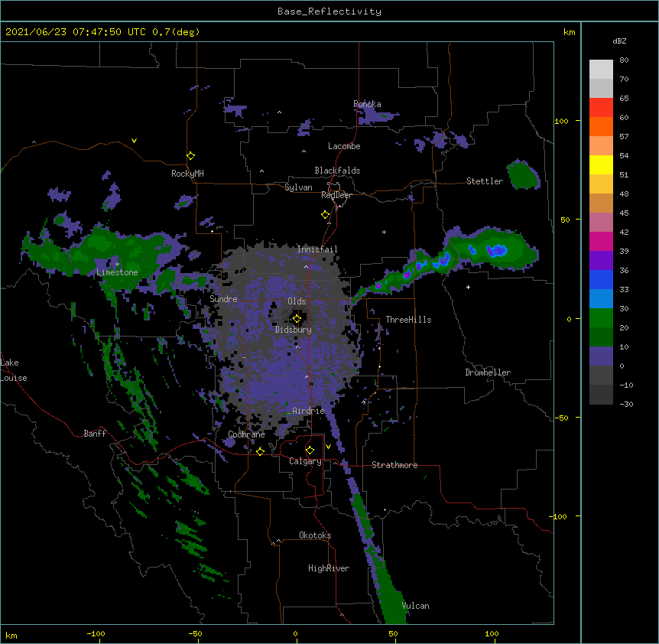659x644 pixels.
Task: Click the Didsbury label
Action: (294, 330)
